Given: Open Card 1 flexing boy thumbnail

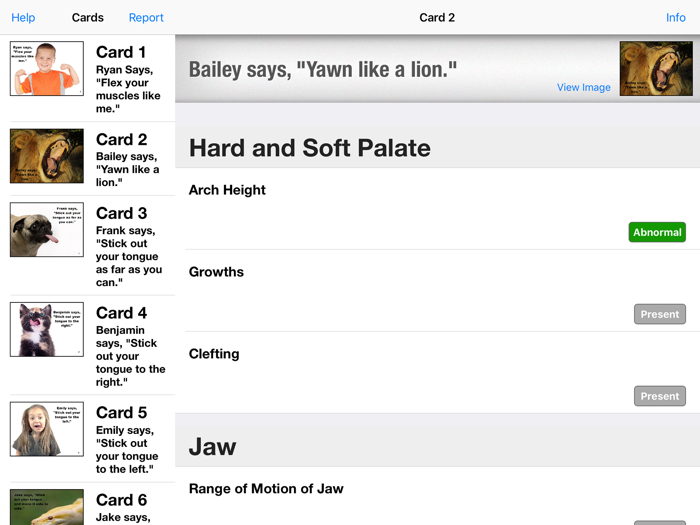Looking at the screenshot, I should coord(46,69).
